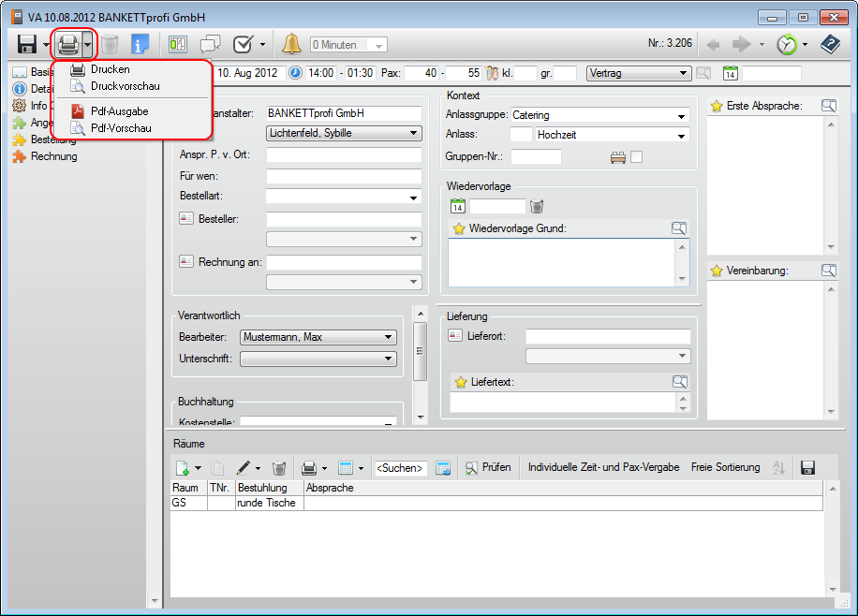Click Individuelle Zeit- und Pax-Vergabe
Screen dimensions: 858x616
[603, 467]
